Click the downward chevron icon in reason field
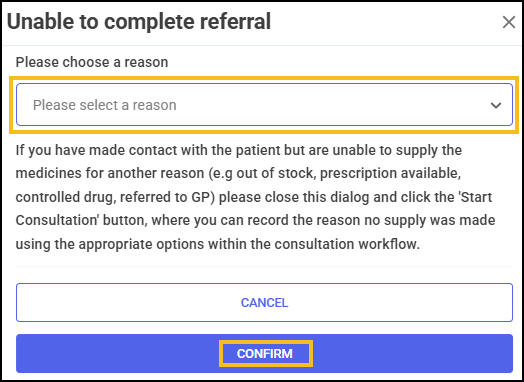Image resolution: width=524 pixels, height=382 pixels. coord(496,106)
